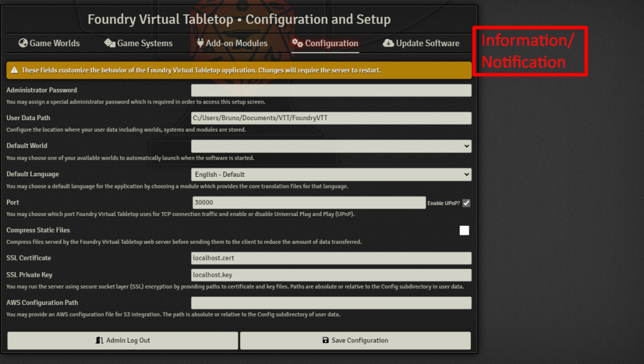Go to the Update Software tab
Viewport: 644px width, 364px height.
tap(421, 43)
